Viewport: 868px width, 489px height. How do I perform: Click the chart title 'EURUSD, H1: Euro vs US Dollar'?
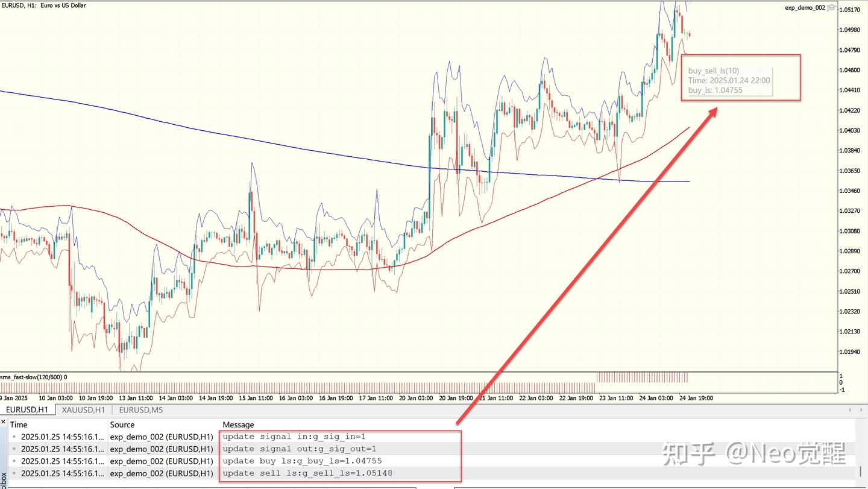44,5
